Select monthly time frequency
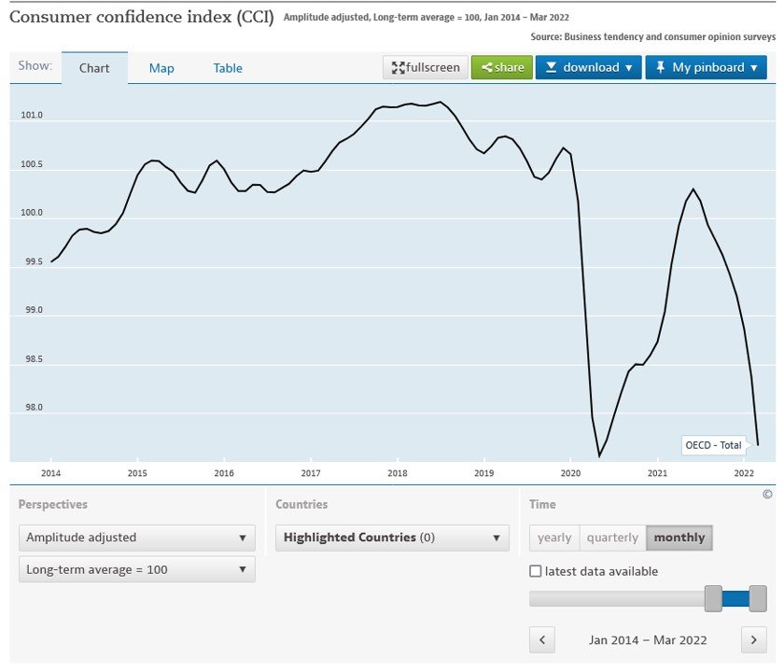Viewport: 784px width, 672px height. [x=679, y=538]
